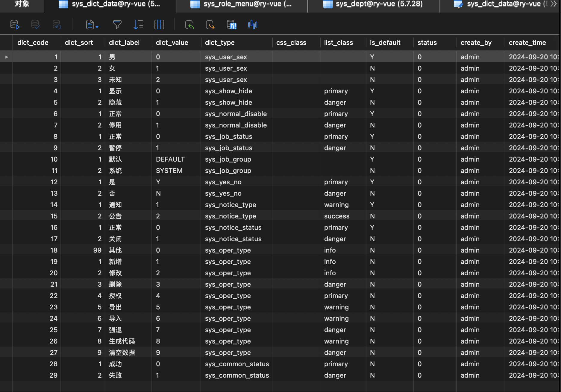Select the 授权 label cell
The height and width of the screenshot is (392, 561).
tap(128, 296)
